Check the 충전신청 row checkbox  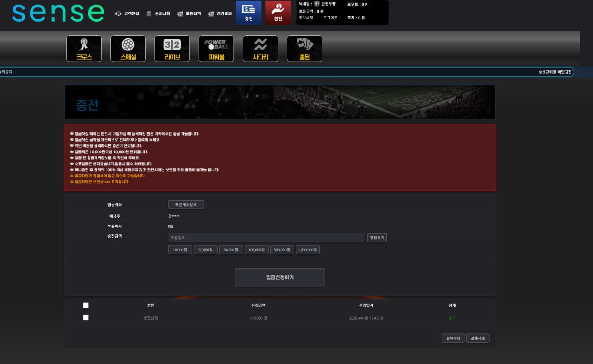pos(86,318)
